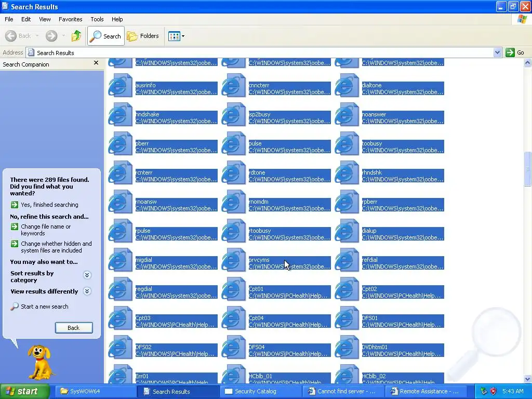Select the dialtone file icon
This screenshot has height=399, width=532.
347,86
